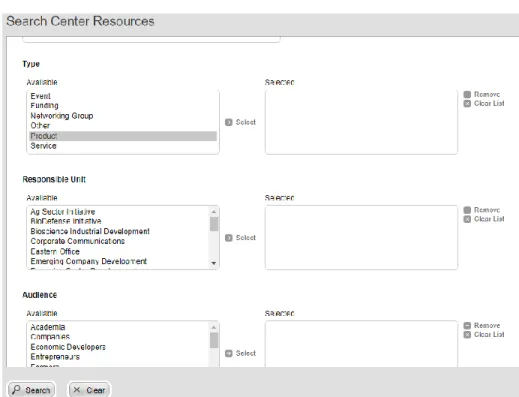Screen dimensions: 519x397
Task: Select Networking Group type option
Action: [x=123, y=116]
